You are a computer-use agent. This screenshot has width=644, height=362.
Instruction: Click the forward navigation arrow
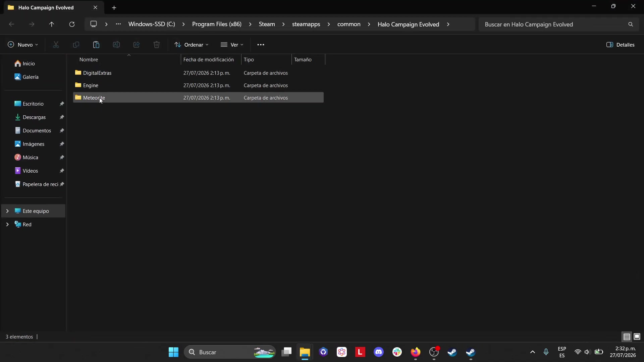pos(32,24)
